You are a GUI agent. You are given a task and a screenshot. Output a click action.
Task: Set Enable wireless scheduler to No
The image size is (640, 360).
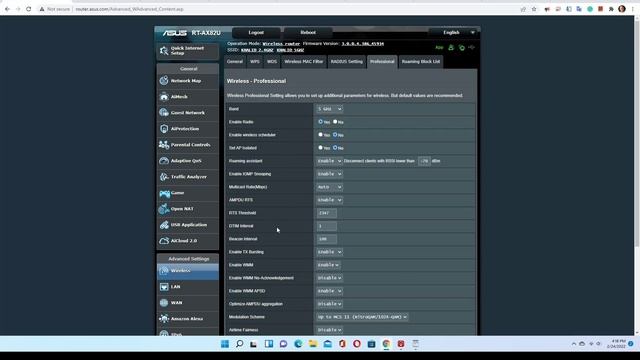(x=335, y=135)
